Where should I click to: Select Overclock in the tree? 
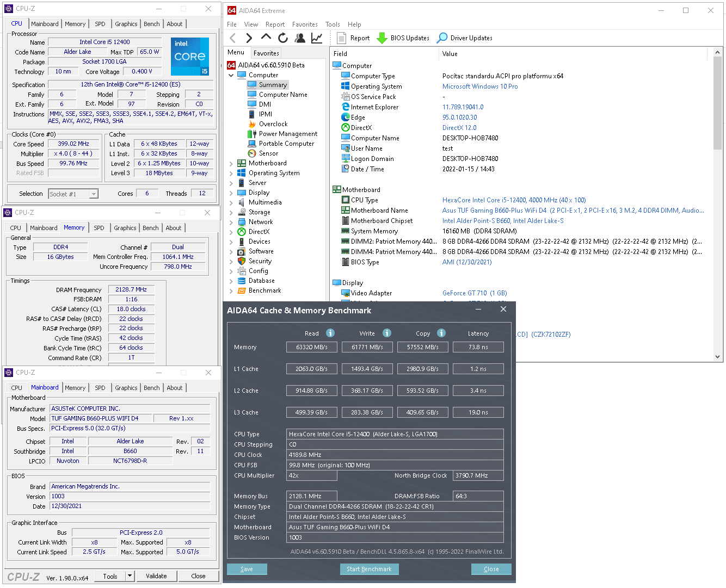[x=273, y=124]
